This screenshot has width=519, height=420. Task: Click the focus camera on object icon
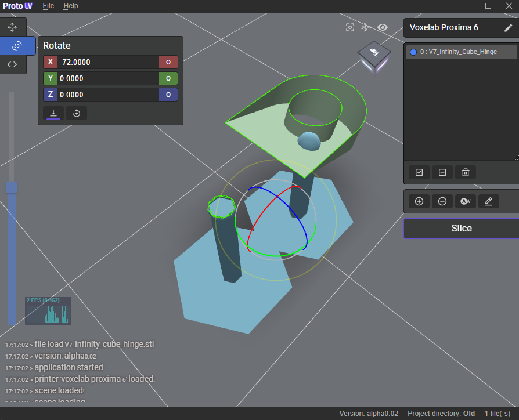pos(350,27)
